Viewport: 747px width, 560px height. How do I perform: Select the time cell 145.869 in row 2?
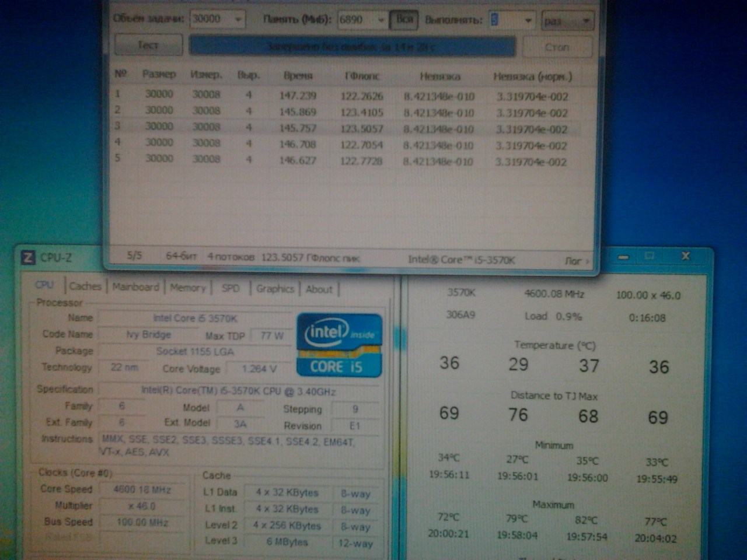point(298,111)
